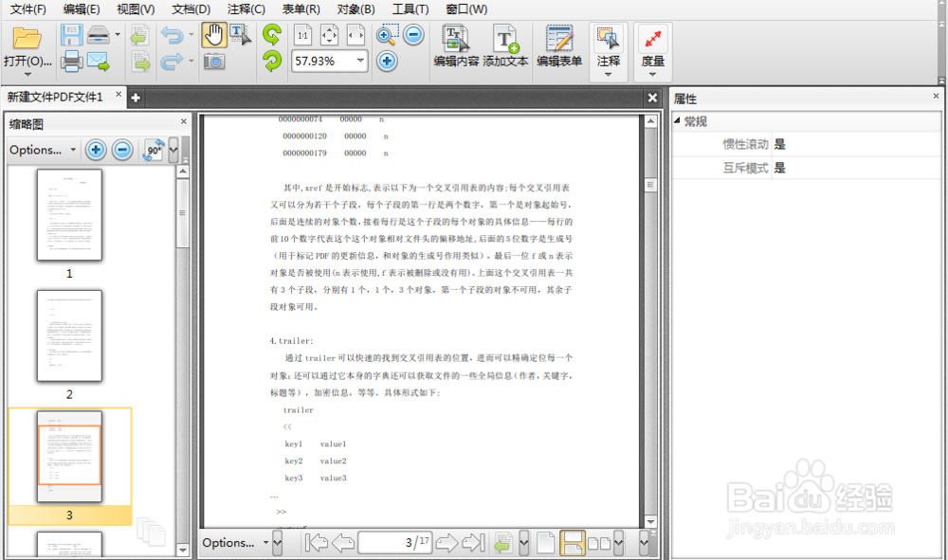Image resolution: width=948 pixels, height=560 pixels.
Task: Zoom in thumbnails with plus icon
Action: (96, 150)
